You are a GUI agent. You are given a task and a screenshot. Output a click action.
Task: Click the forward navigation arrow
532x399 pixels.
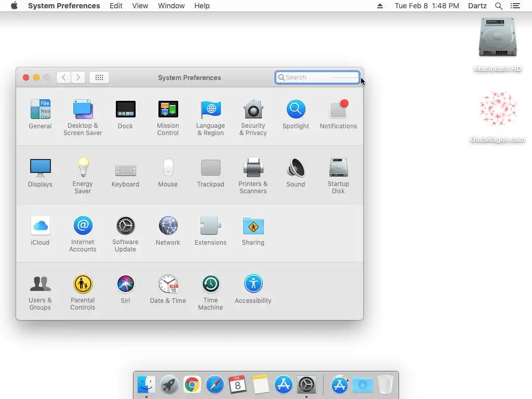tap(78, 77)
